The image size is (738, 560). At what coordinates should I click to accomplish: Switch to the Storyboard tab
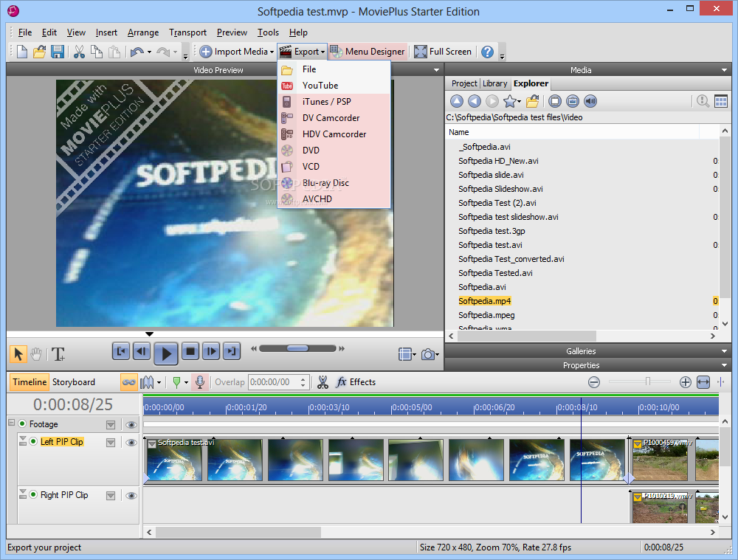(73, 382)
